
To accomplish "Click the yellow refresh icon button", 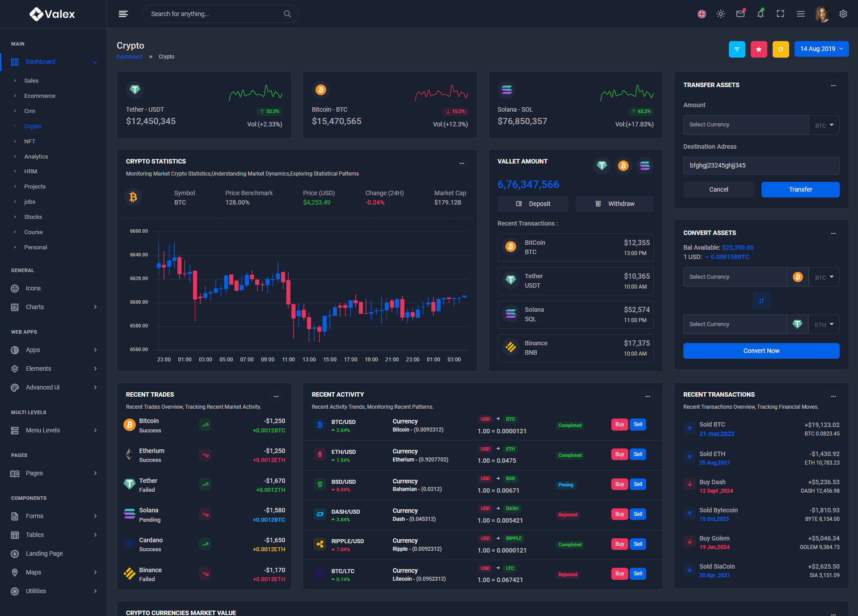I will click(781, 49).
